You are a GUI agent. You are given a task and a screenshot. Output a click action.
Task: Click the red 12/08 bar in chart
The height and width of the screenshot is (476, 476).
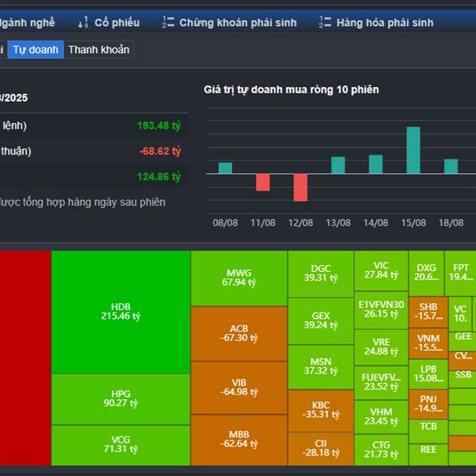coord(301,187)
